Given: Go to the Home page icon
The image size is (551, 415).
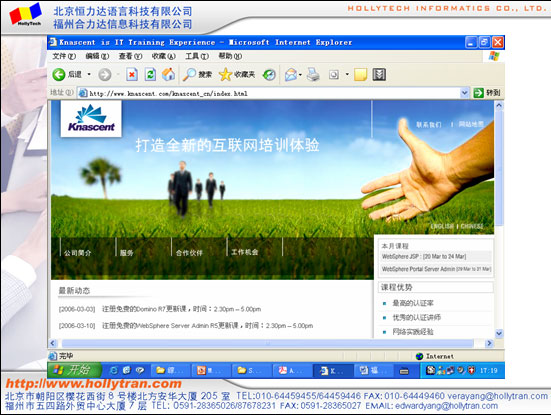Looking at the screenshot, I should coord(169,74).
